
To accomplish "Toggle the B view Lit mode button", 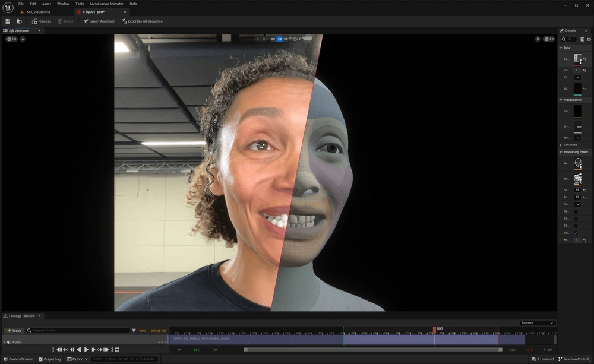I will 549,39.
